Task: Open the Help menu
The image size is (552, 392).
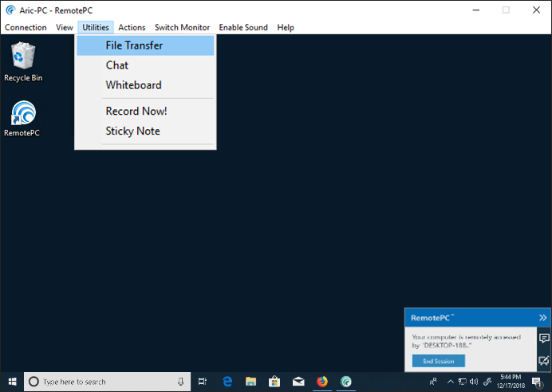Action: pyautogui.click(x=286, y=27)
